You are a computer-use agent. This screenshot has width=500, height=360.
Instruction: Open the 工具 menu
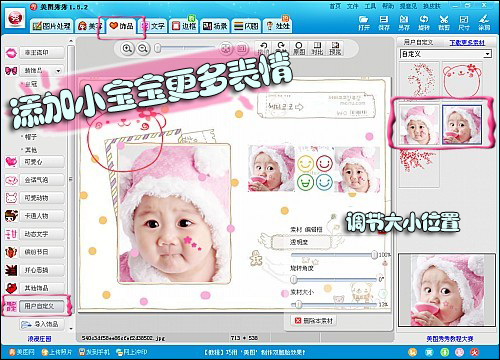click(x=370, y=6)
